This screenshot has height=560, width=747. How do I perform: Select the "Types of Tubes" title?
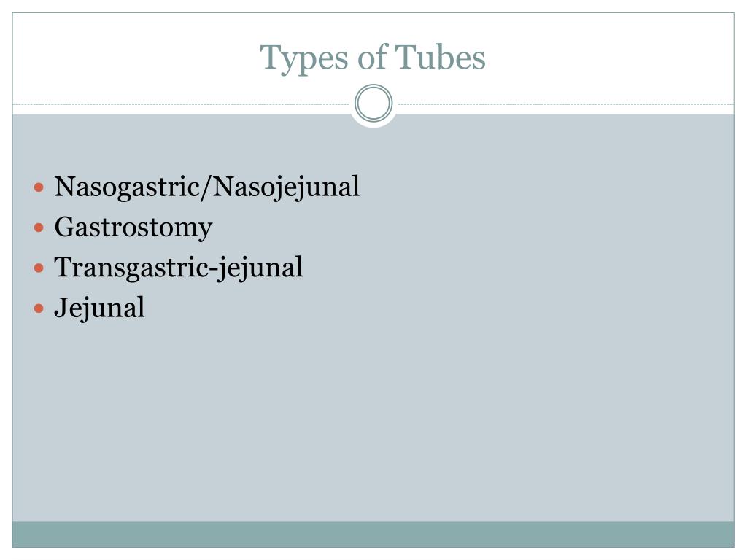point(373,58)
